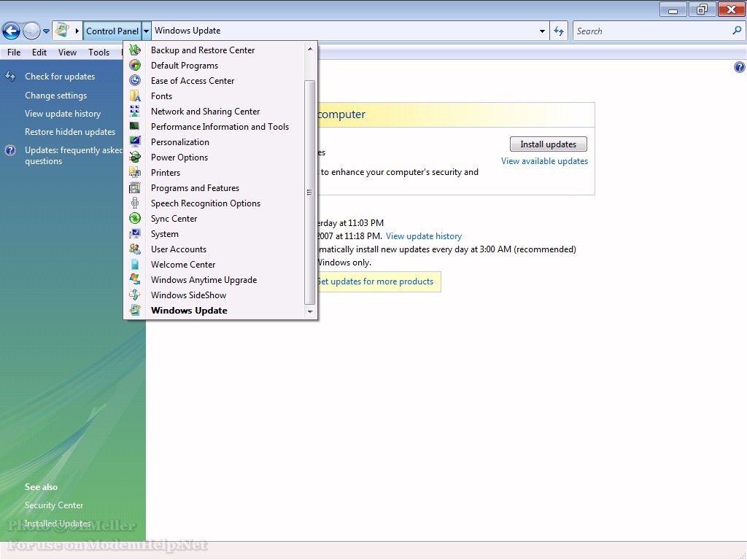This screenshot has height=560, width=747.
Task: Click the dropdown list scrollbar thumb
Action: (x=309, y=192)
